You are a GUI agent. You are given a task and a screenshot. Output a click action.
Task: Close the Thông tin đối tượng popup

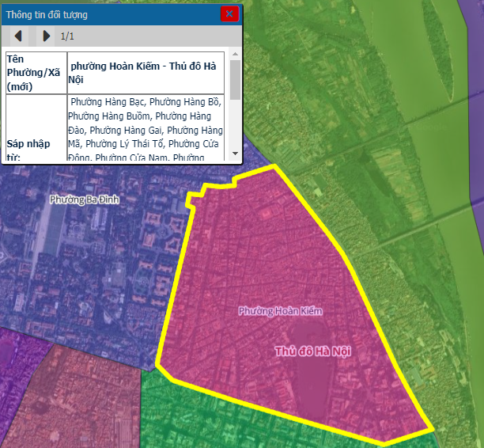[x=229, y=13]
